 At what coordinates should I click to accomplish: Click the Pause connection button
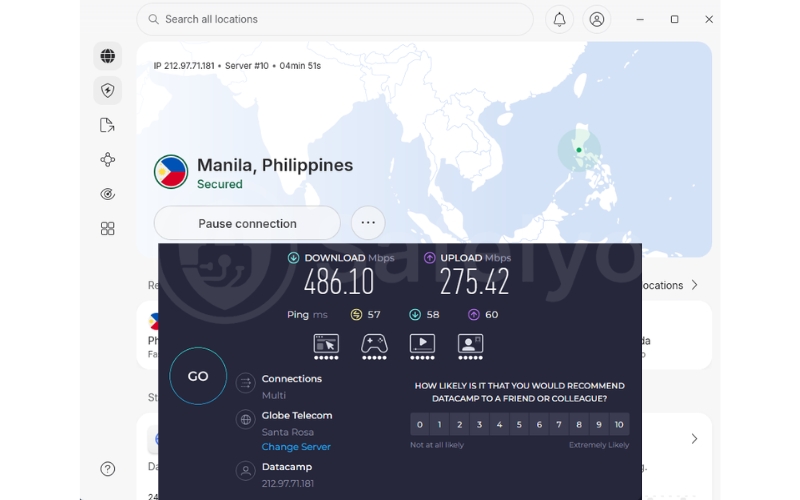pyautogui.click(x=247, y=223)
